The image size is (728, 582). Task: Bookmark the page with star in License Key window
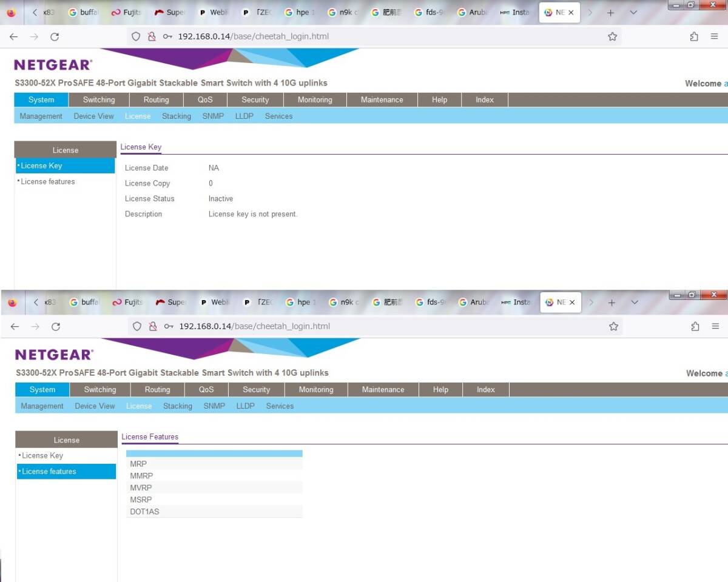[x=613, y=36]
